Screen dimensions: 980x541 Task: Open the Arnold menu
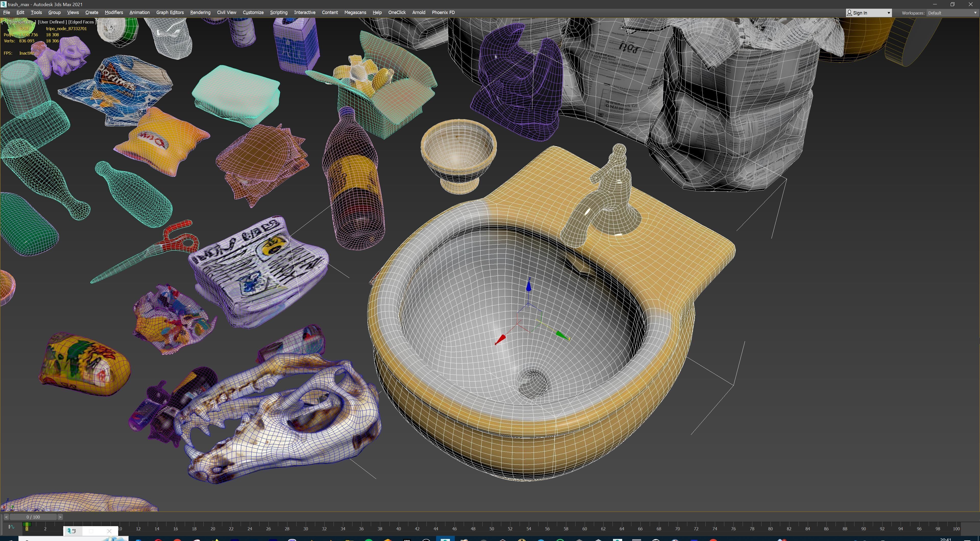[x=419, y=13]
